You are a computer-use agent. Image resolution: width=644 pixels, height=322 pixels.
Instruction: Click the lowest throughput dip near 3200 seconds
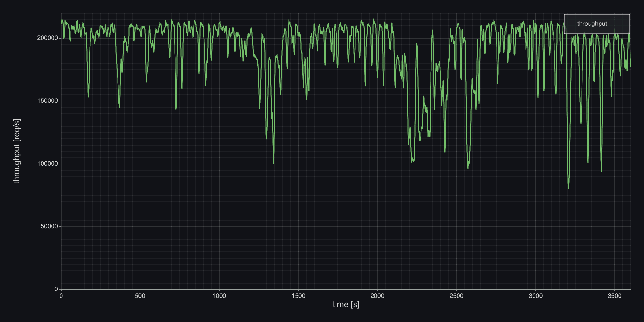[568, 188]
